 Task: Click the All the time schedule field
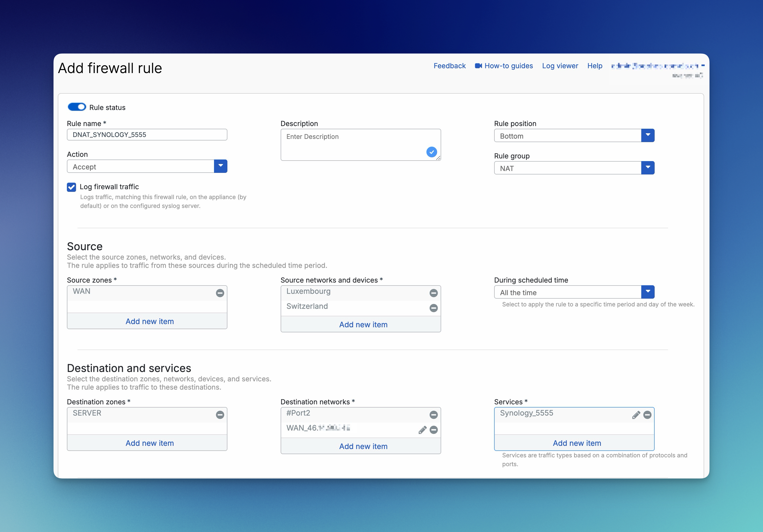pos(568,292)
